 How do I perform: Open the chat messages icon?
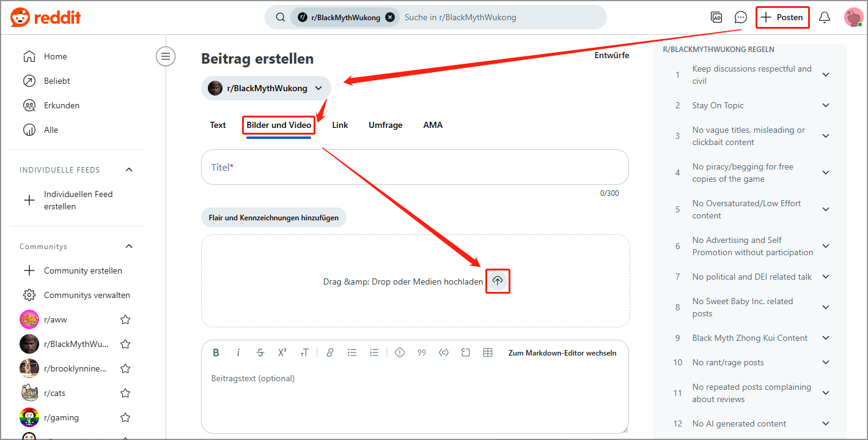741,17
